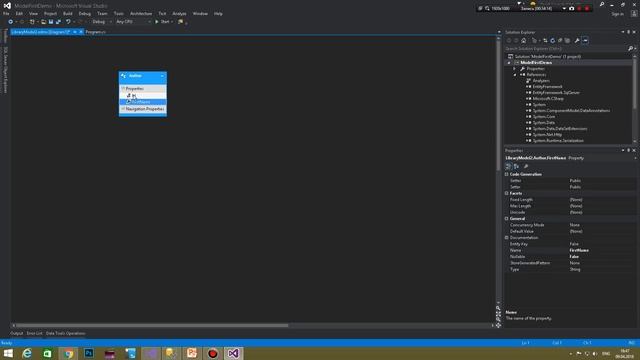The height and width of the screenshot is (360, 640).
Task: Collapse Author entity shape chevron
Action: tap(162, 76)
